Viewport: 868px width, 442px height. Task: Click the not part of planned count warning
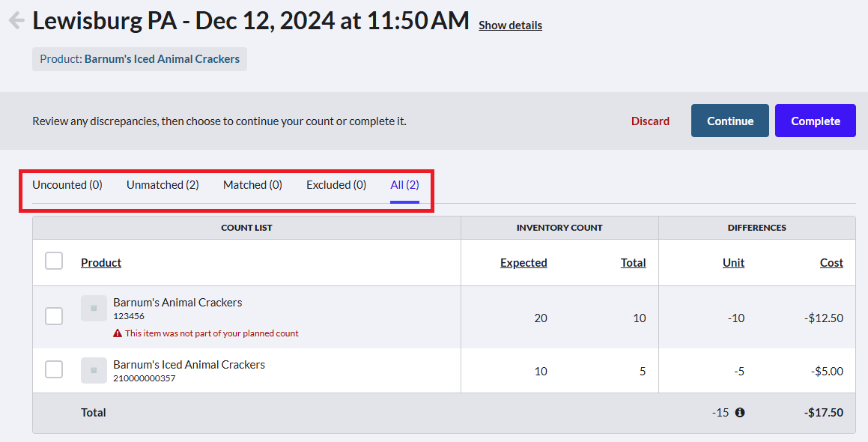(211, 333)
